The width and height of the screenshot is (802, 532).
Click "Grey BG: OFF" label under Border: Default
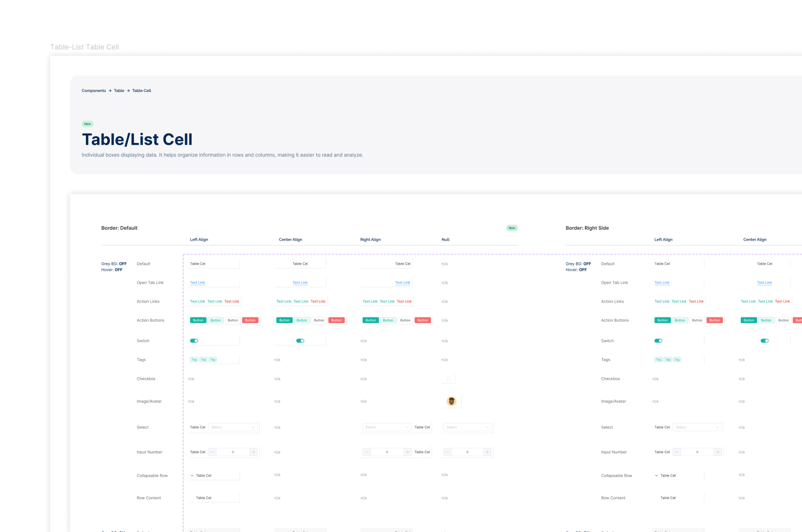tap(114, 264)
